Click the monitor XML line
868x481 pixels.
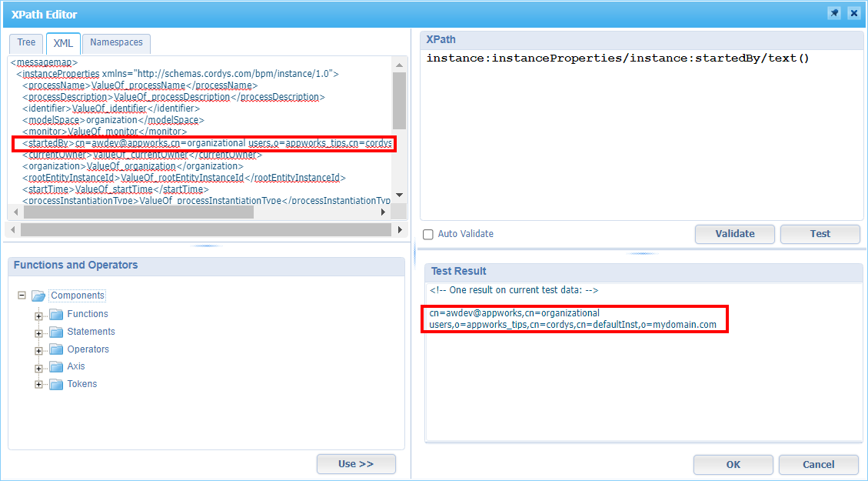pyautogui.click(x=105, y=132)
